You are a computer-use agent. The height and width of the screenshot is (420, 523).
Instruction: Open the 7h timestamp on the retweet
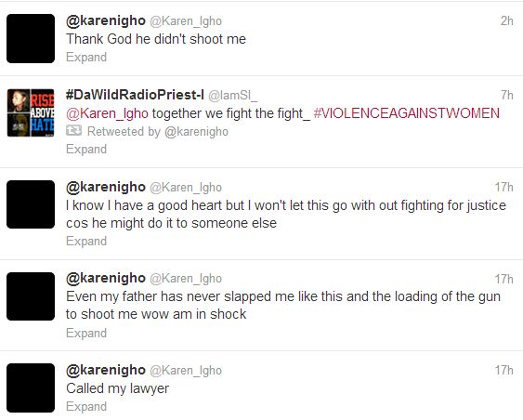click(507, 95)
